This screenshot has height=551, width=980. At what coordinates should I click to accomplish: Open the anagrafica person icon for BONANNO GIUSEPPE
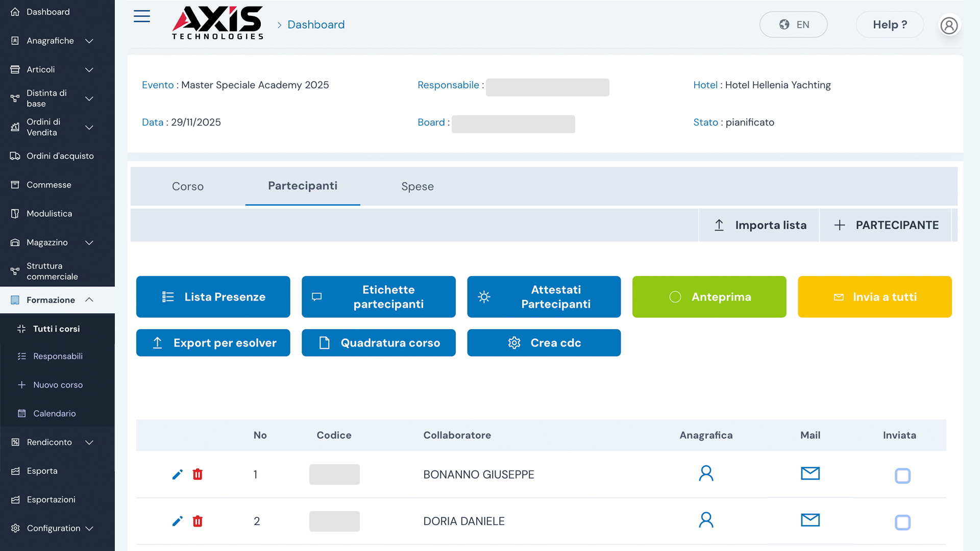pos(706,473)
